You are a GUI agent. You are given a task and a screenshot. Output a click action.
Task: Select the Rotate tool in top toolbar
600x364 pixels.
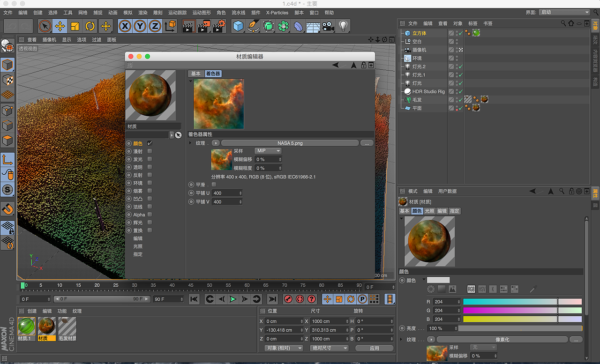pos(90,26)
